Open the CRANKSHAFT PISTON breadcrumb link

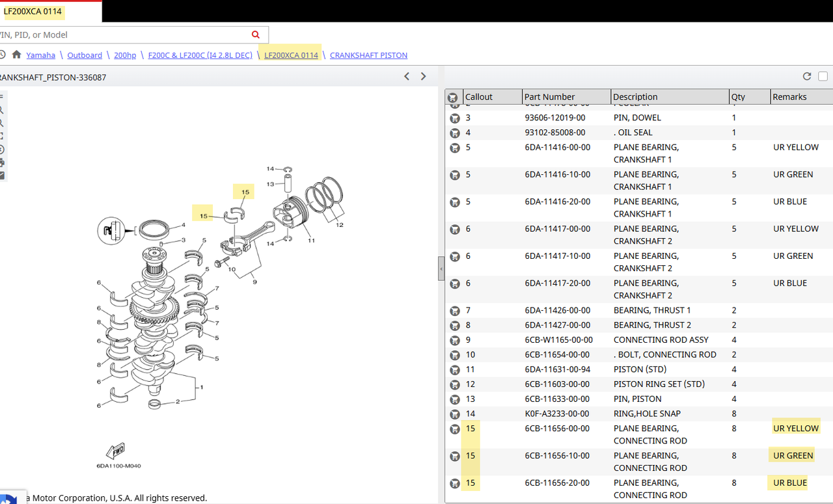tap(368, 55)
